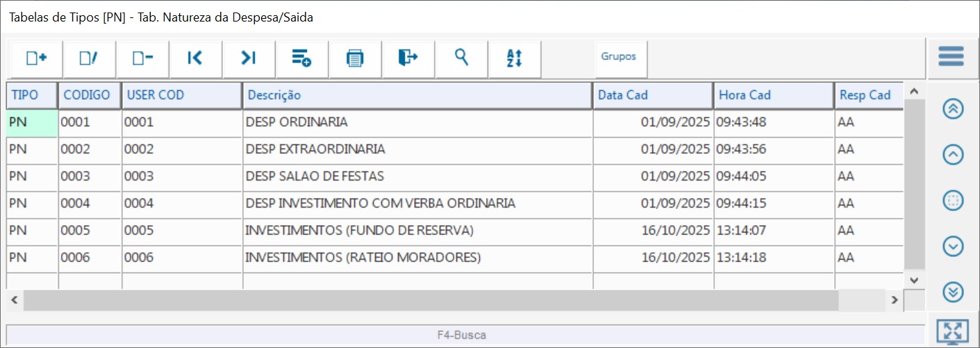Viewport: 980px width, 348px height.
Task: Click the exit door icon
Action: [x=408, y=58]
